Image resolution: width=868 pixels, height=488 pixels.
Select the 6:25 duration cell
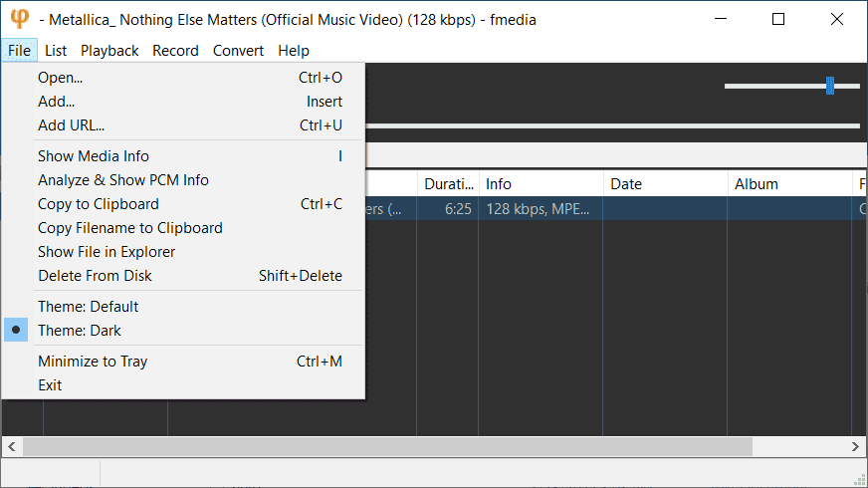click(x=448, y=209)
